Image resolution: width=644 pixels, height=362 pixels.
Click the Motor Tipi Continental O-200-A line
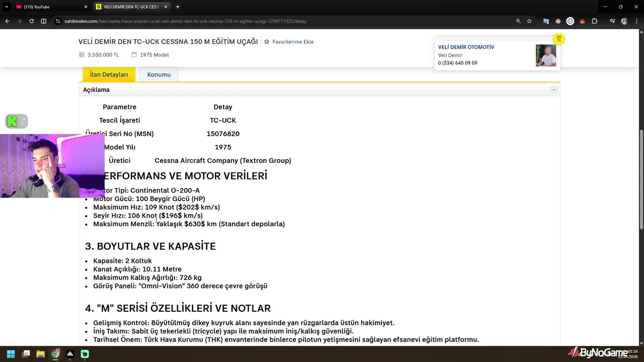[146, 191]
